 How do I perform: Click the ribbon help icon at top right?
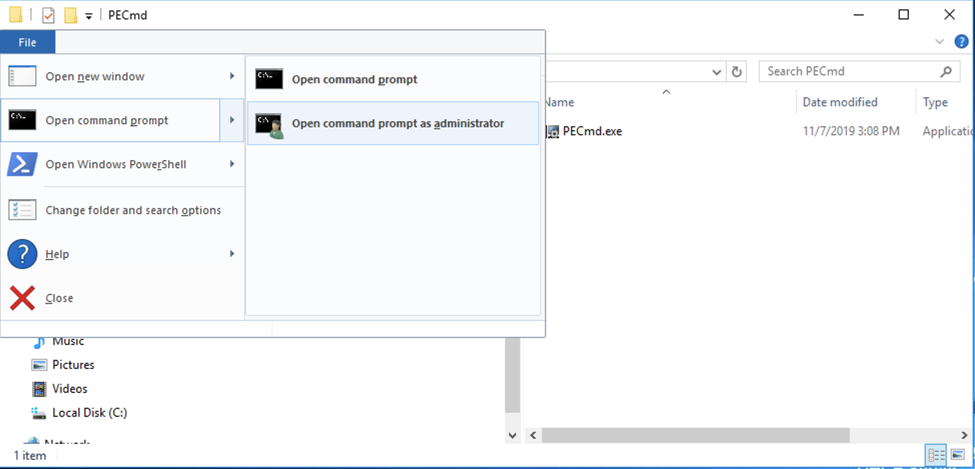point(961,42)
